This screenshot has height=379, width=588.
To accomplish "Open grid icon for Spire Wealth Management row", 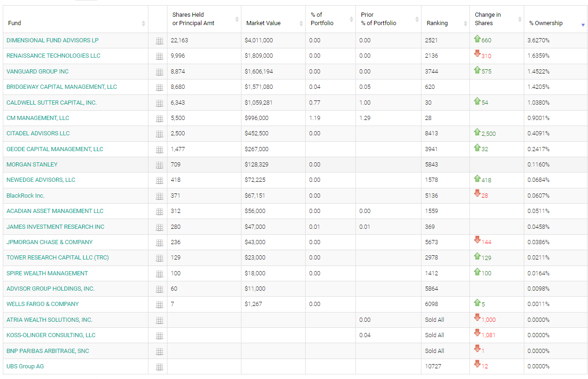I will click(160, 274).
